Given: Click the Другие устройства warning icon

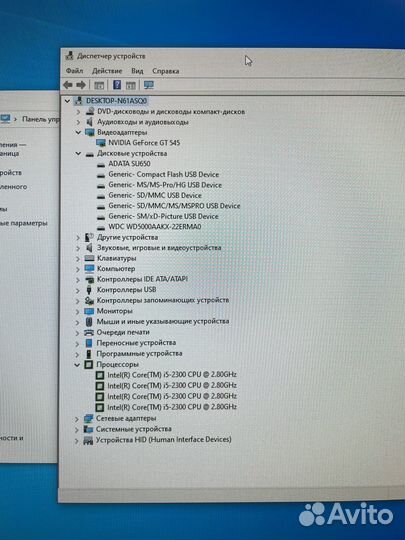Looking at the screenshot, I should tap(90, 237).
